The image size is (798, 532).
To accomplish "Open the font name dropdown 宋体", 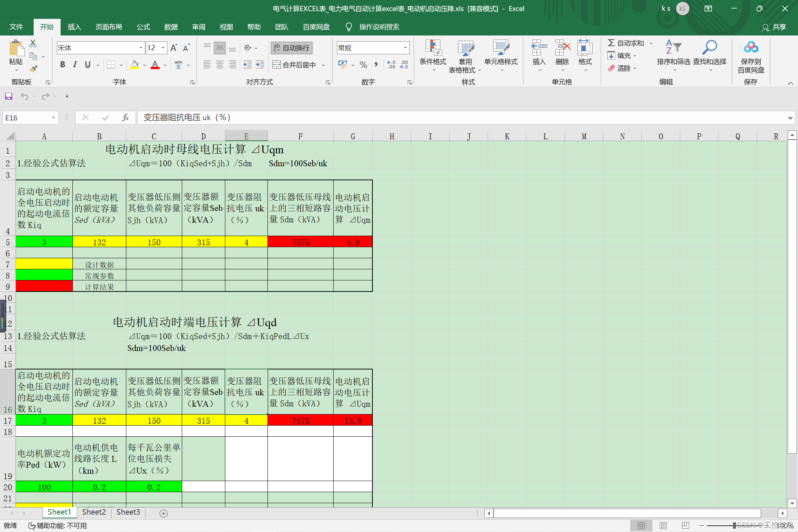I will coord(140,48).
